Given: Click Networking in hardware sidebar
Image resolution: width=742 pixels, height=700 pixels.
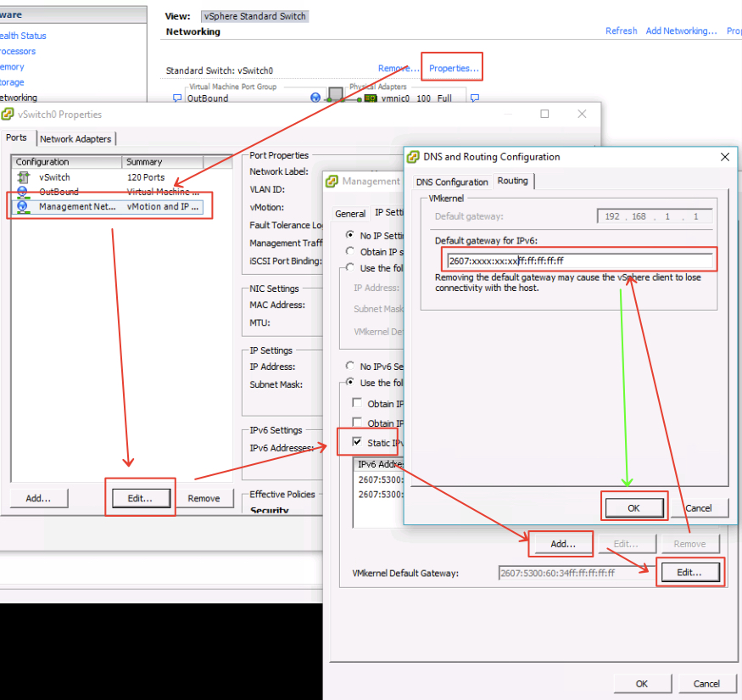Looking at the screenshot, I should (x=19, y=98).
